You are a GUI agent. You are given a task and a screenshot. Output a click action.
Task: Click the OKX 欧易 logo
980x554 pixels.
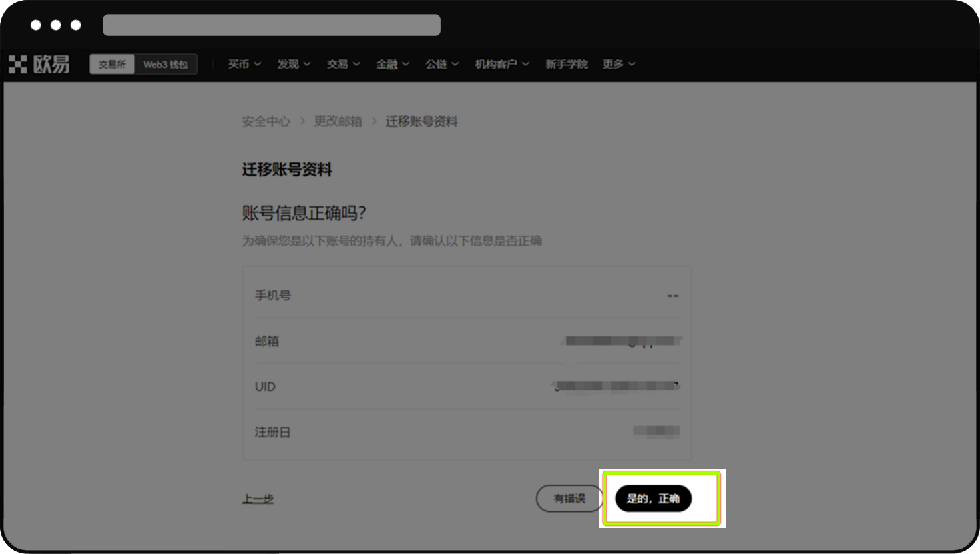click(39, 64)
